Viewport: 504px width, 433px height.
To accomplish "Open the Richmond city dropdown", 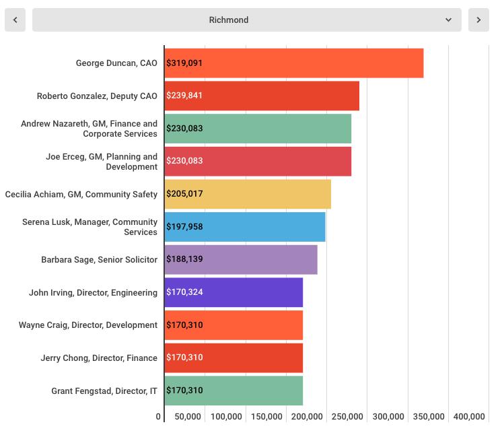I will [x=229, y=20].
